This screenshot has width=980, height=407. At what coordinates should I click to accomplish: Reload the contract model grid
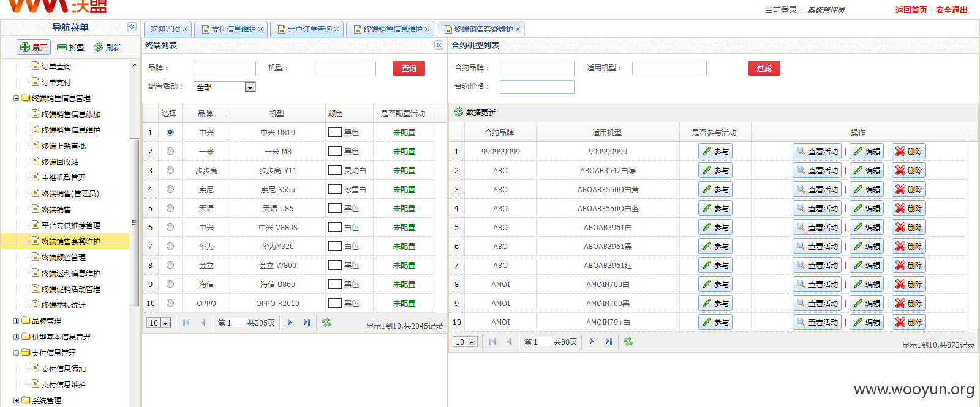[x=628, y=342]
